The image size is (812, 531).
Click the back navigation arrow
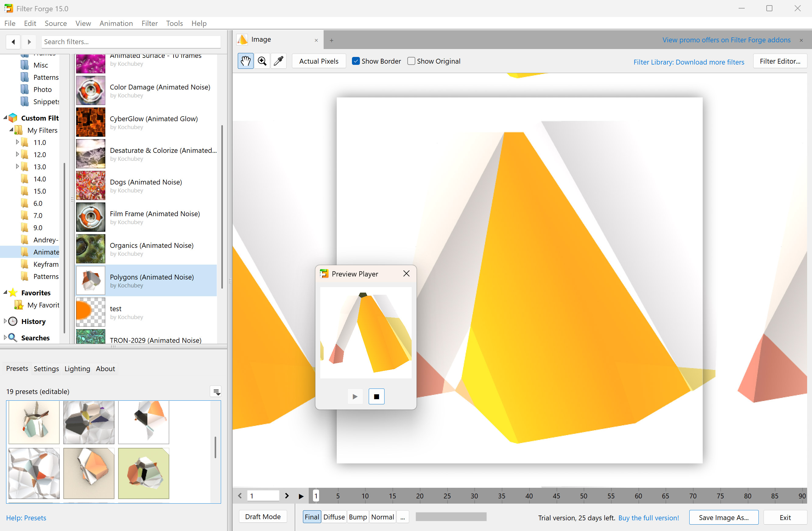pos(13,42)
